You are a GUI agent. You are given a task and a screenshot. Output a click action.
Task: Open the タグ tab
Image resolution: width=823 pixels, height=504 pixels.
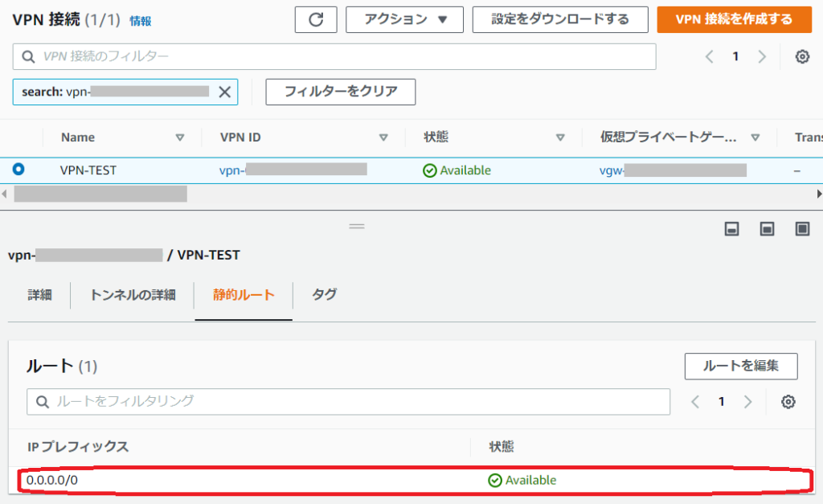(x=324, y=294)
